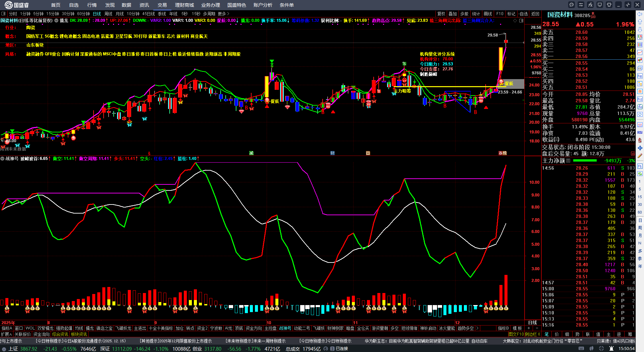Image resolution: width=644 pixels, height=352 pixels.
Task: Click the down arrow icon in right sidebar
Action: 640,30
